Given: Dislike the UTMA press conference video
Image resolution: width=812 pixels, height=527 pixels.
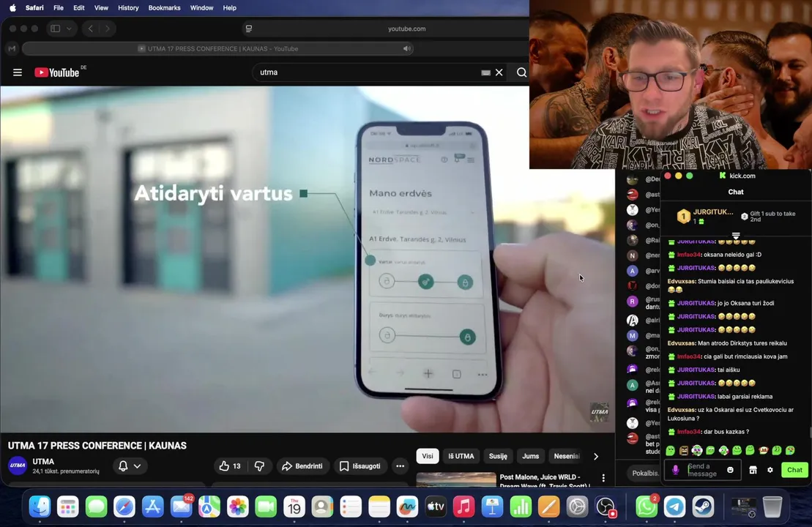Looking at the screenshot, I should (x=259, y=466).
